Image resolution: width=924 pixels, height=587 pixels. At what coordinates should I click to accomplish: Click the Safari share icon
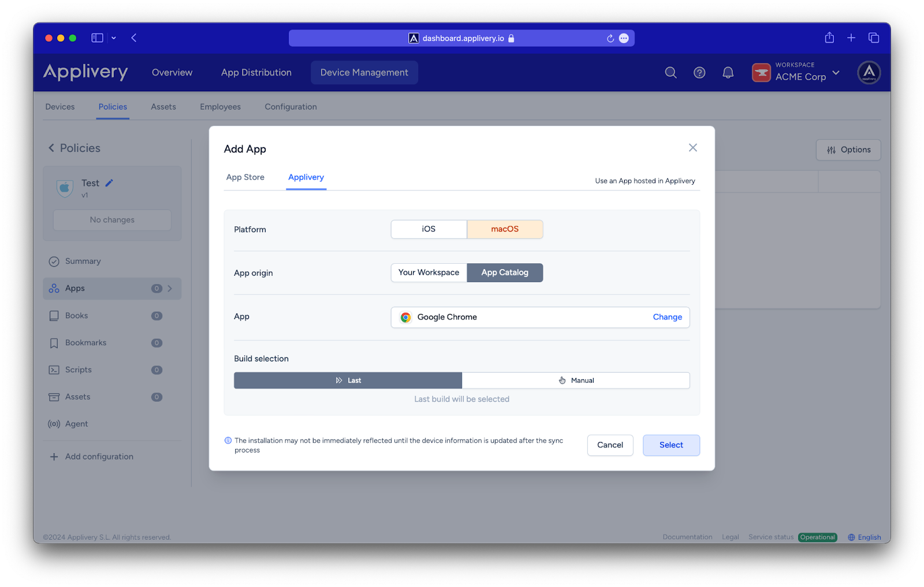(829, 38)
